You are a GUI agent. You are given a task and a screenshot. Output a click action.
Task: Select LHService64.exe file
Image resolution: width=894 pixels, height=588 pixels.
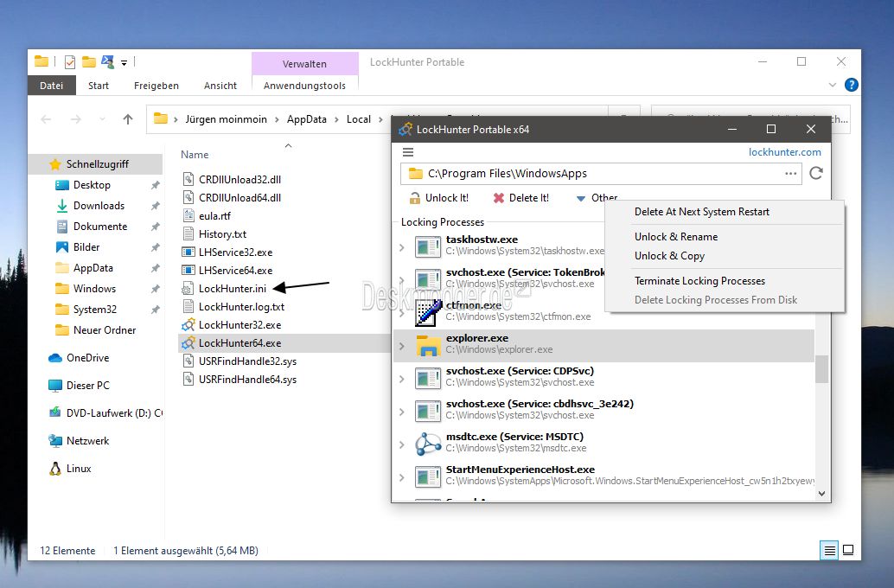point(235,271)
